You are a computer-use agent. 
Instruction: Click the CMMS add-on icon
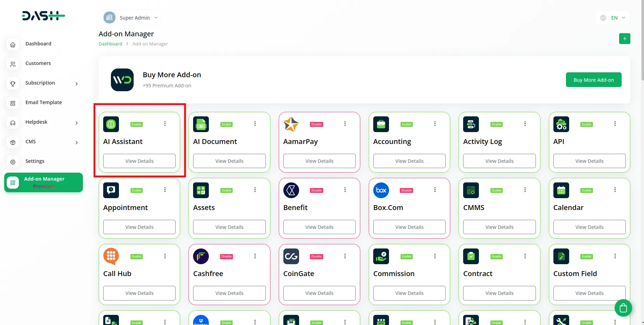[471, 190]
